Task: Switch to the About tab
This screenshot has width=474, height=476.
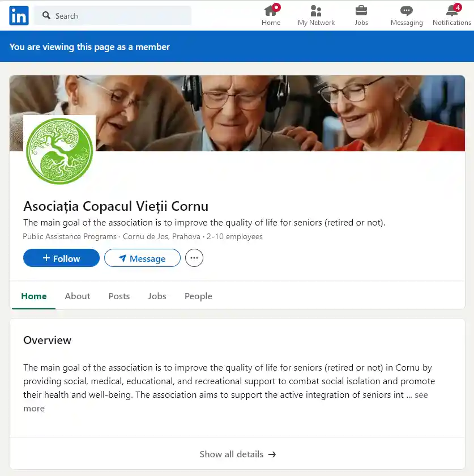Action: point(78,296)
